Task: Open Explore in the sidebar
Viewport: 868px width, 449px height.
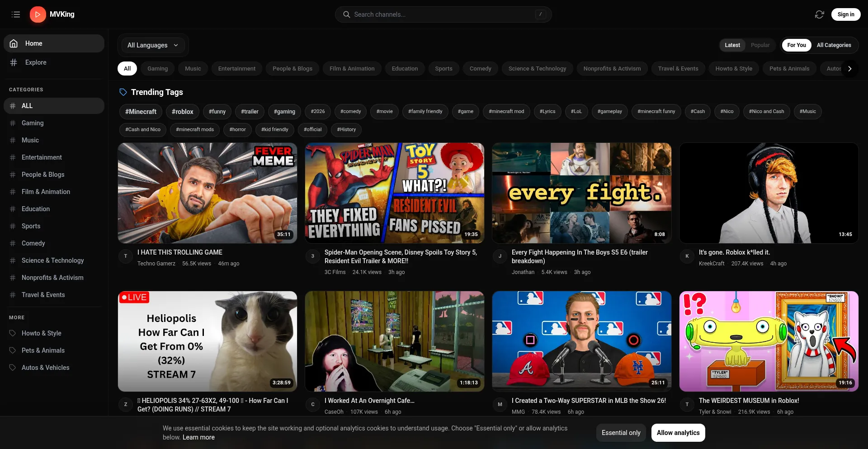Action: (54, 62)
